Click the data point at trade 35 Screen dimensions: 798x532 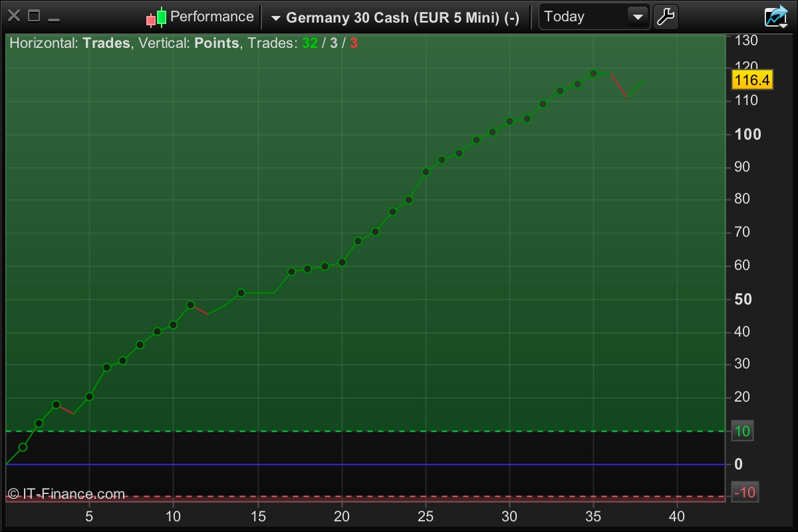pyautogui.click(x=594, y=73)
